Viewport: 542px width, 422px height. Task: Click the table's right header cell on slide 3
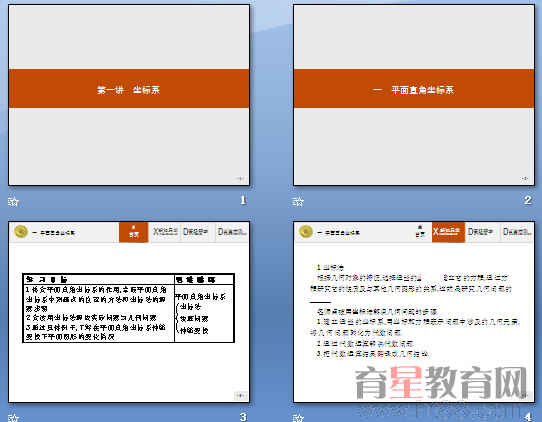(204, 279)
